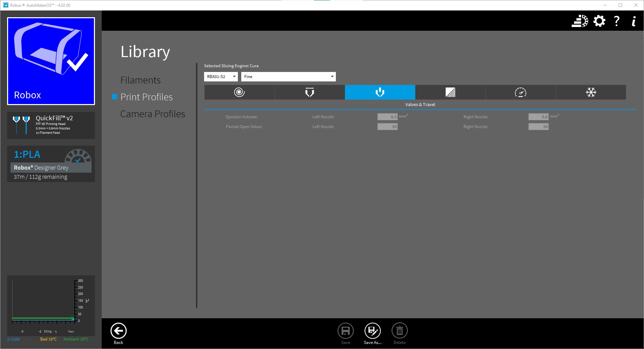644x349 pixels.
Task: Show the About information icon
Action: [634, 21]
